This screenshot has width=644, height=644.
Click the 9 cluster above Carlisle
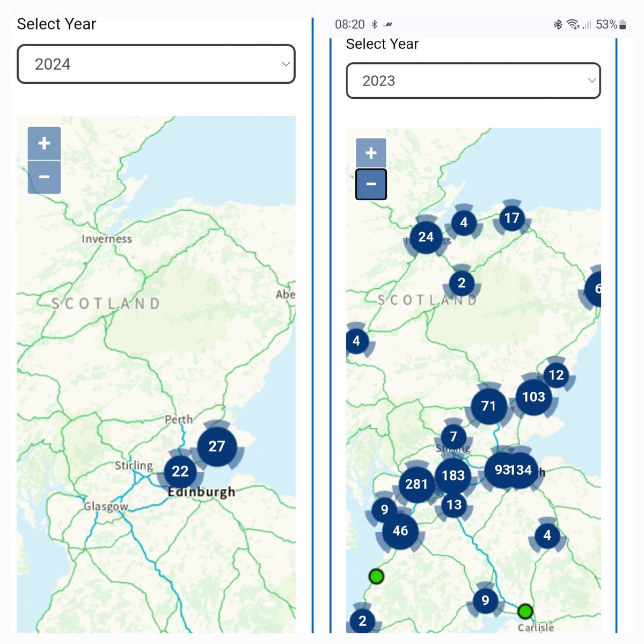485,601
